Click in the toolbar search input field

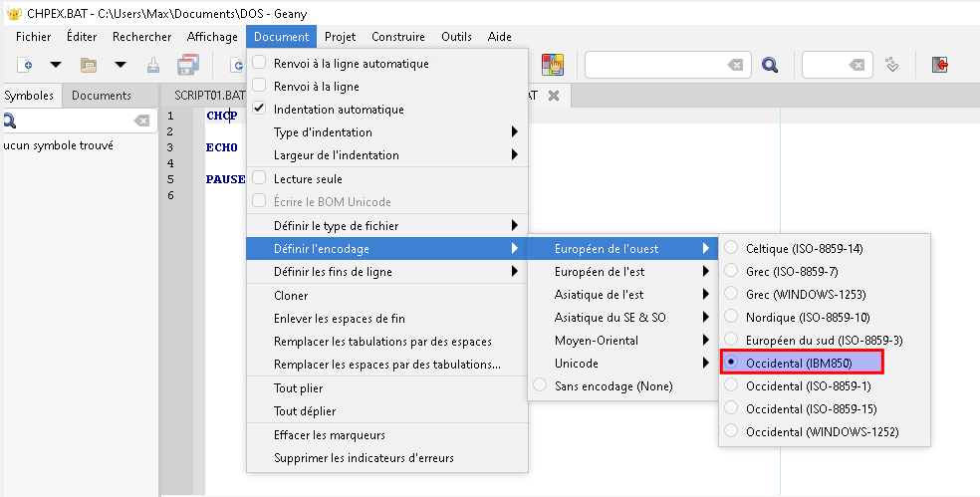point(655,66)
